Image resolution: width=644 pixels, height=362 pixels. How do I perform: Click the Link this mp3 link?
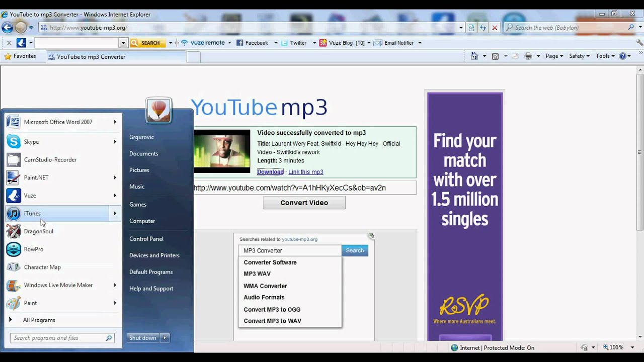point(306,172)
